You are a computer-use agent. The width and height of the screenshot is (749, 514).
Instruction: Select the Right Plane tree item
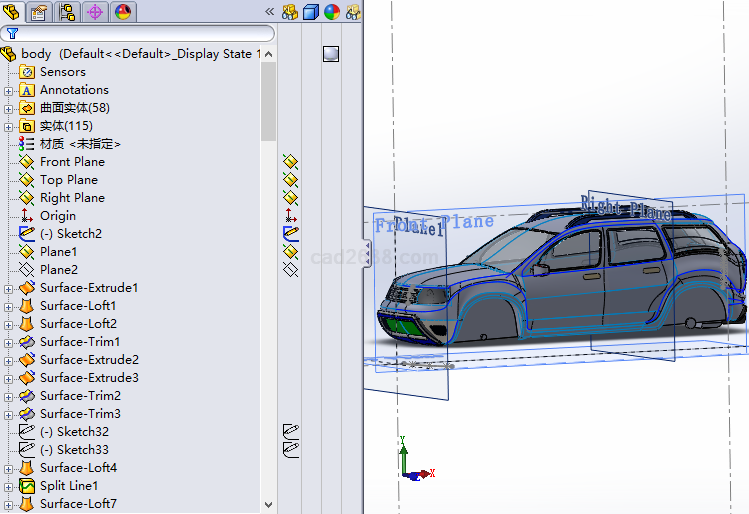tap(72, 198)
